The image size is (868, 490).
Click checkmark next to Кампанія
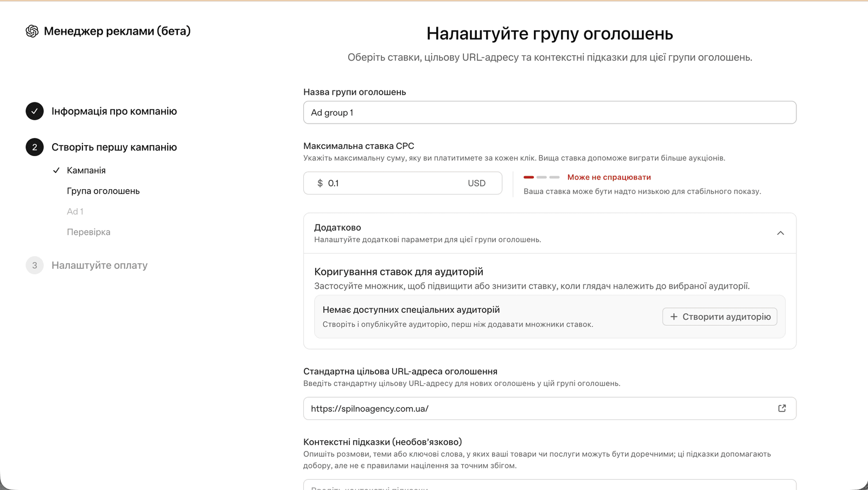(x=56, y=170)
